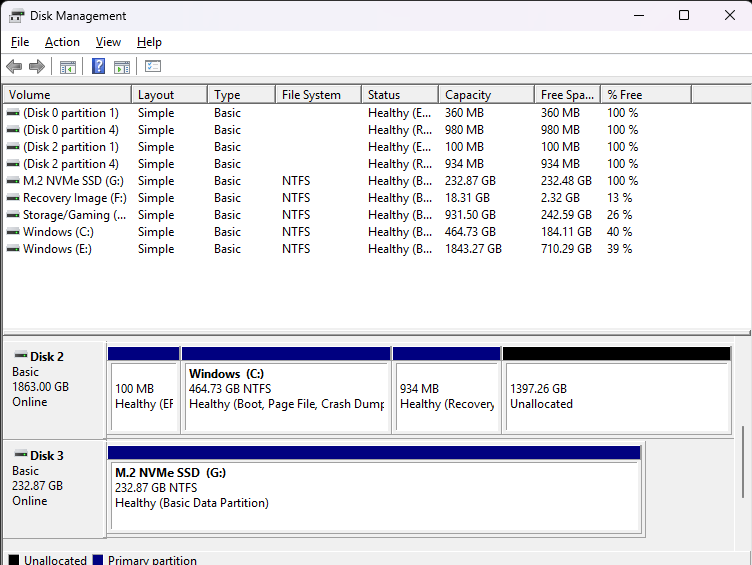Open the File menu
The height and width of the screenshot is (565, 752).
click(20, 42)
